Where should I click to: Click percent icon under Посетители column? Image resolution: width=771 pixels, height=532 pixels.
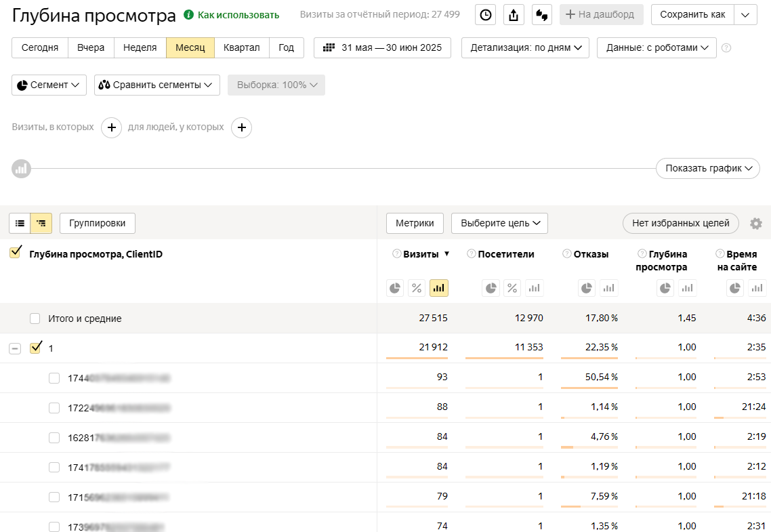point(513,288)
